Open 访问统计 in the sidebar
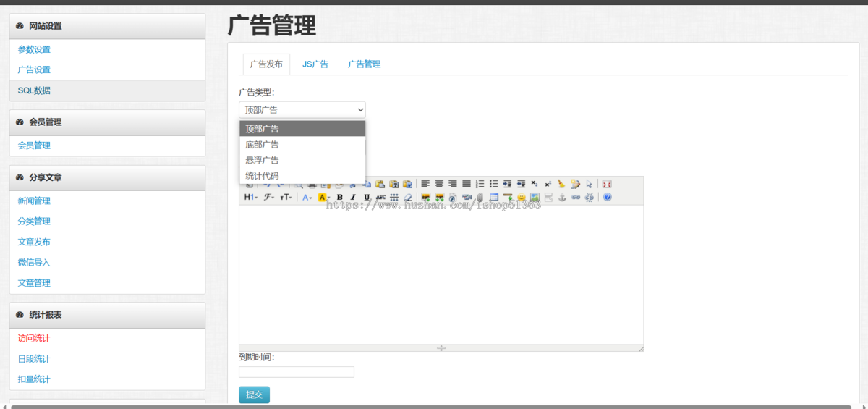Viewport: 868px width, 409px height. [34, 338]
